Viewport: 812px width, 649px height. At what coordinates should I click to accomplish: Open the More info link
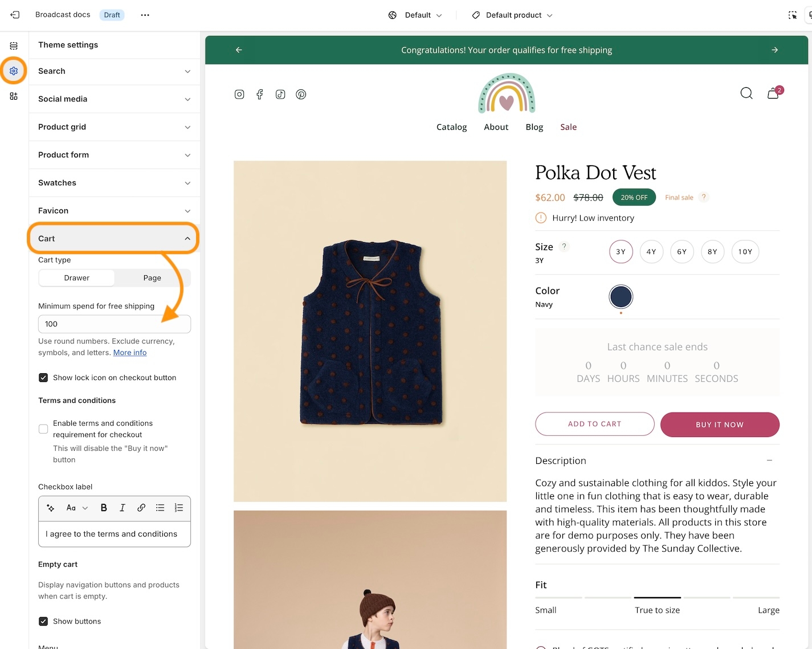tap(130, 353)
